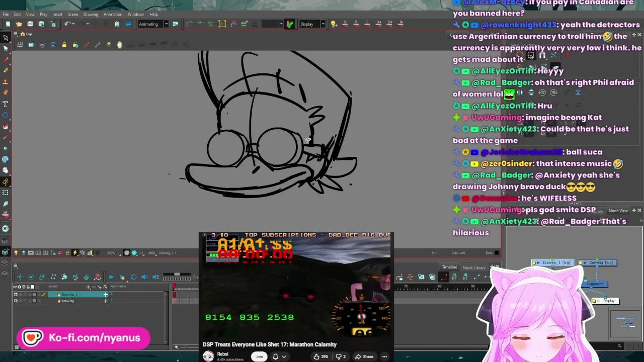Select the Select arrow tool in the tools bar

tap(6, 38)
